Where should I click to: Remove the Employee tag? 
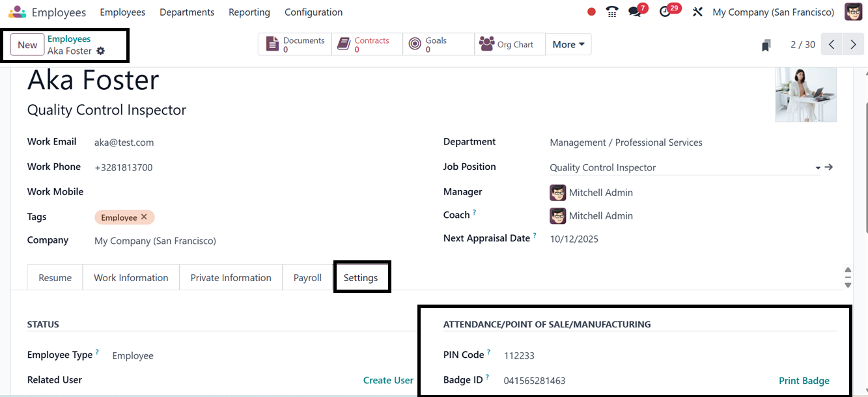coord(144,217)
